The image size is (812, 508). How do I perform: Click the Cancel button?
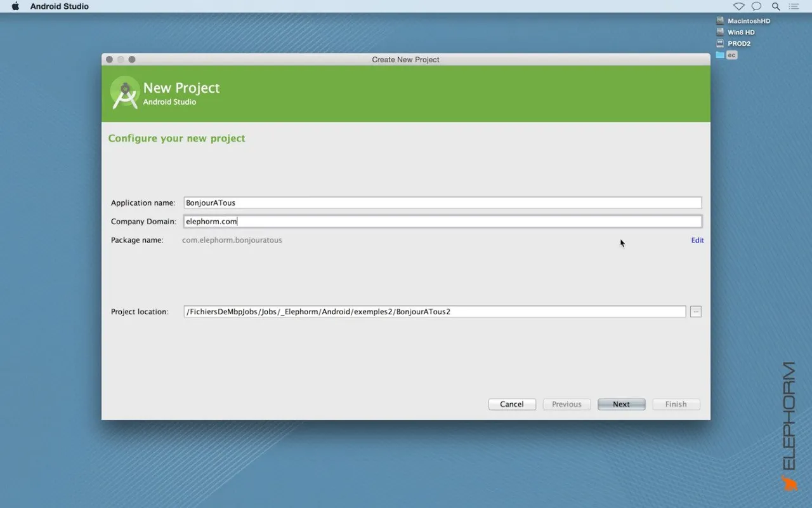512,404
